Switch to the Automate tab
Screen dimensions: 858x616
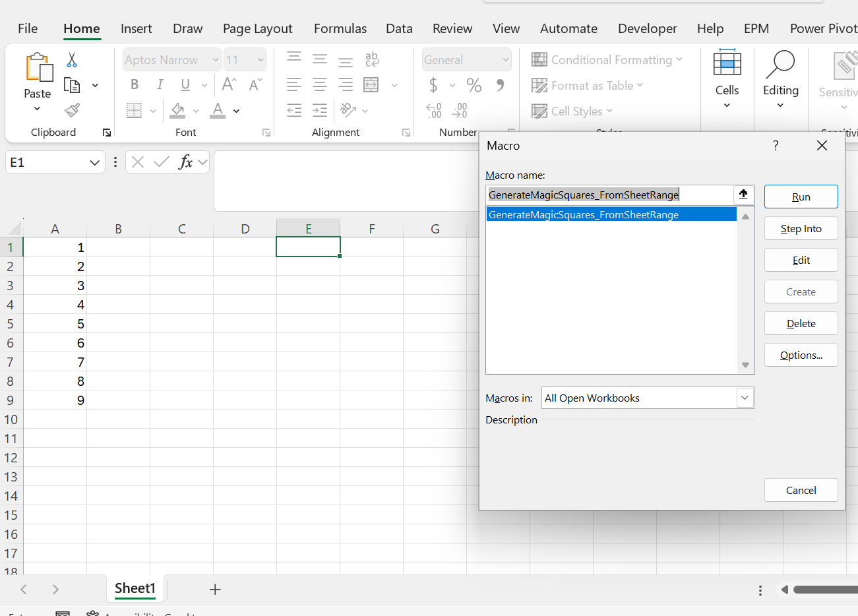pos(568,28)
